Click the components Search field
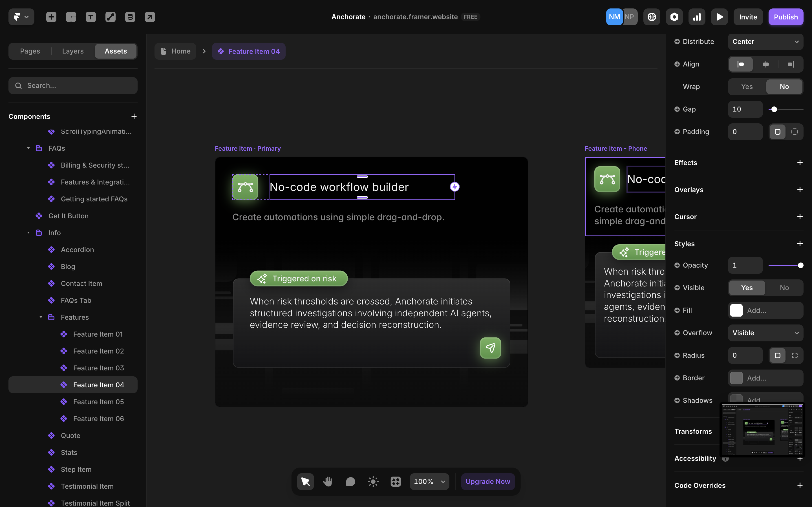The width and height of the screenshot is (812, 507). tap(73, 86)
